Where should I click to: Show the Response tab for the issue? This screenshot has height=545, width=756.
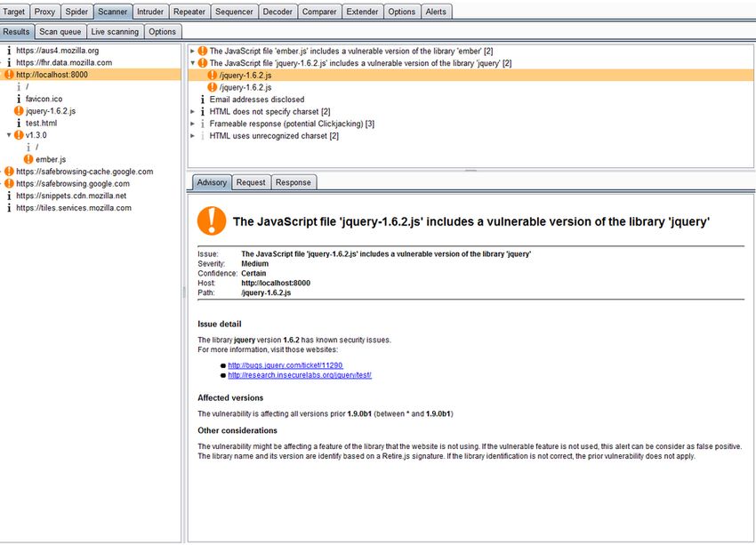point(294,182)
